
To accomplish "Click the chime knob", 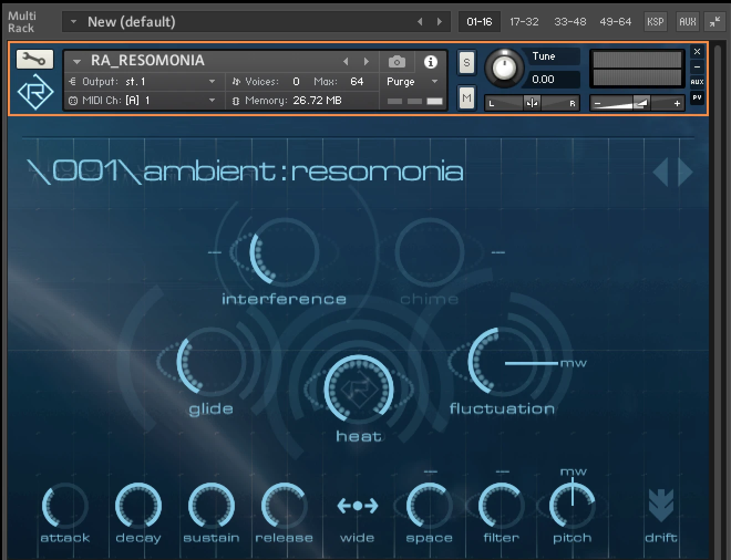I will (430, 252).
